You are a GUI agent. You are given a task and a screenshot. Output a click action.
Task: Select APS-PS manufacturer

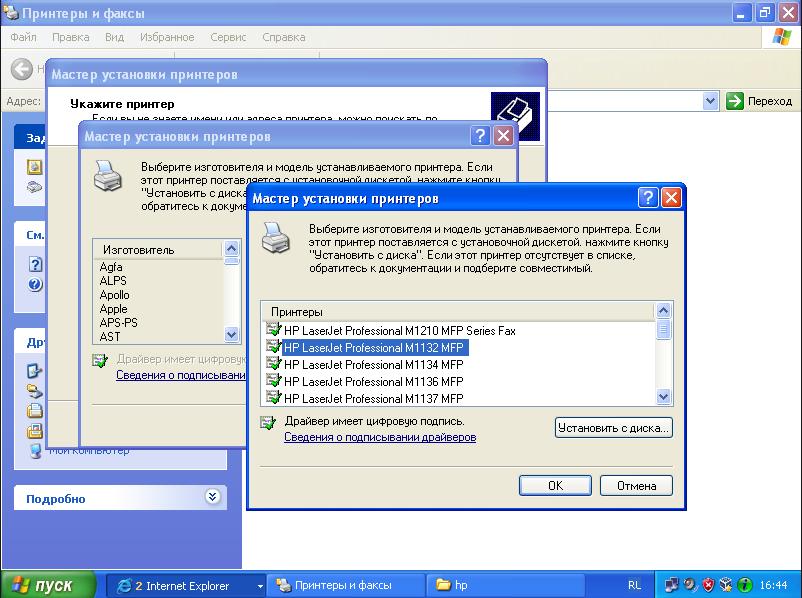click(x=119, y=323)
